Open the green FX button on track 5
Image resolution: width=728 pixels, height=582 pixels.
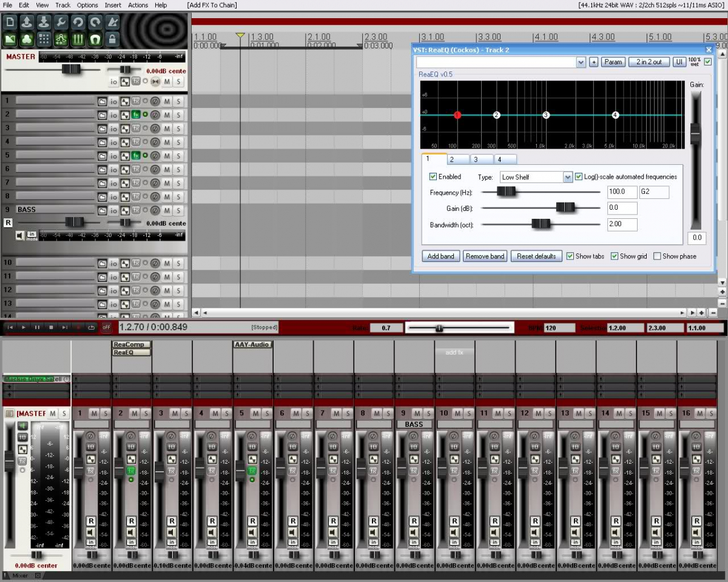(x=136, y=156)
